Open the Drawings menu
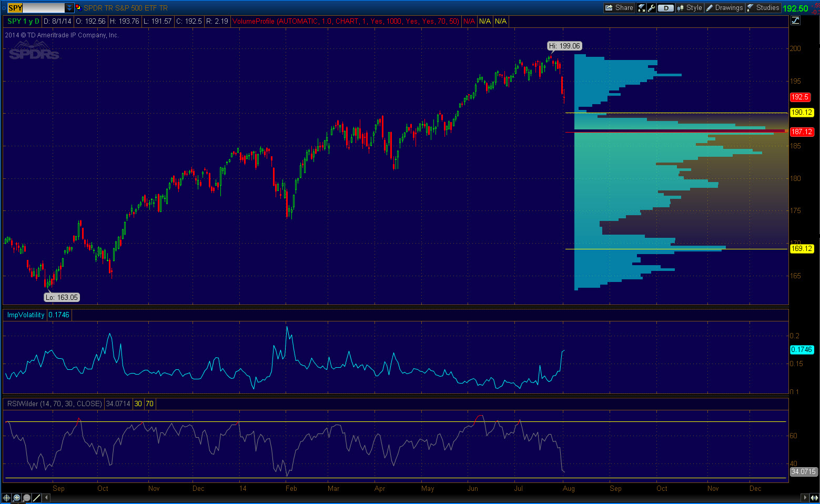The image size is (820, 504). [x=724, y=8]
